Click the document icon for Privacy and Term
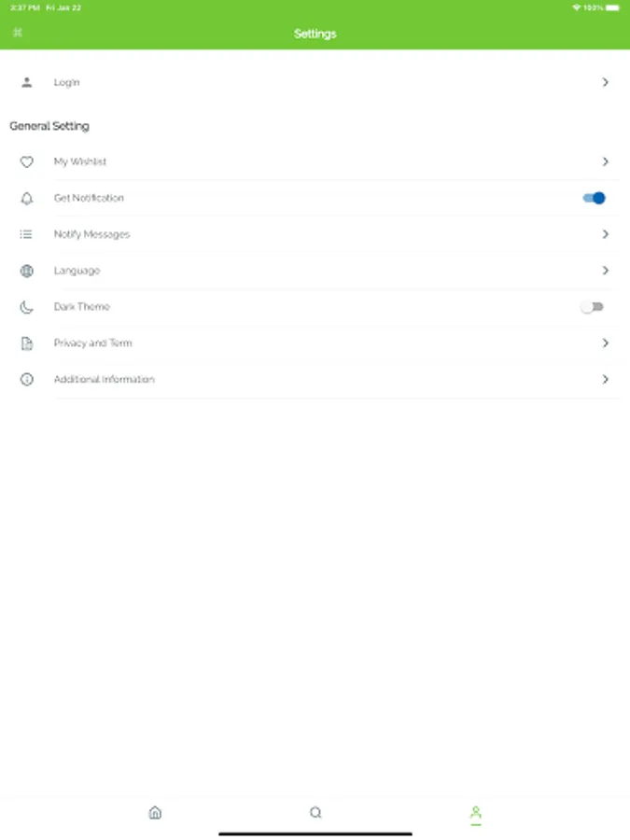This screenshot has width=630, height=840. point(26,343)
